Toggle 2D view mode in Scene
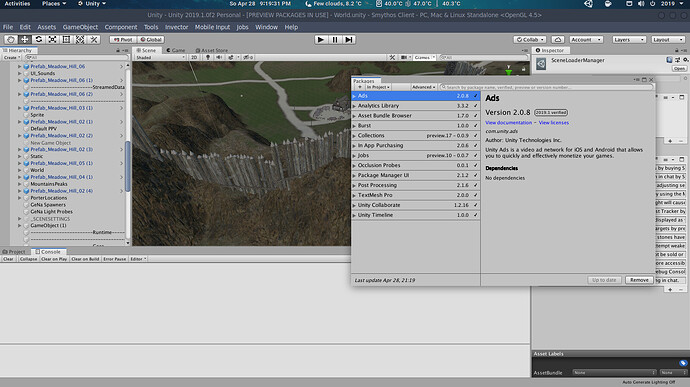The image size is (690, 387). 194,57
